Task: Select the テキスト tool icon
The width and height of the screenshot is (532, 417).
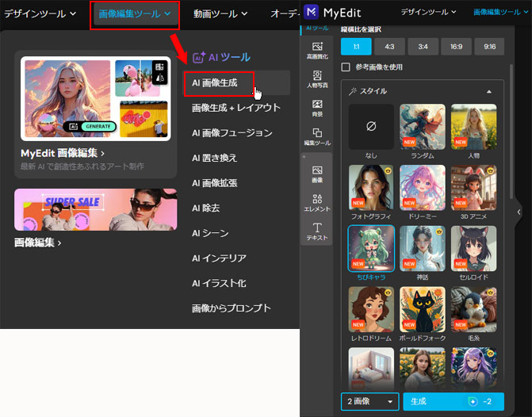Action: [x=317, y=231]
